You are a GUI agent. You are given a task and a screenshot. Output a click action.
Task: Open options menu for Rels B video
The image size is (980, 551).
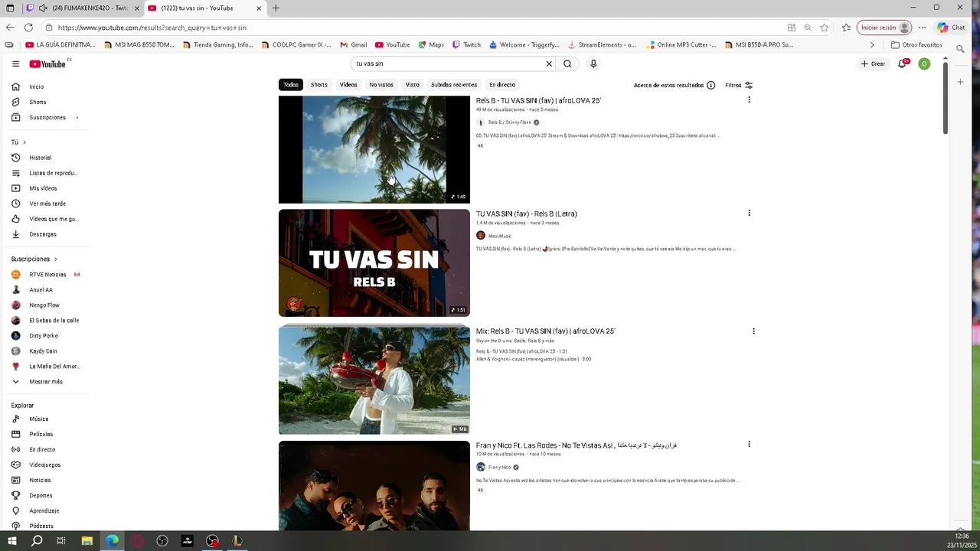(749, 99)
